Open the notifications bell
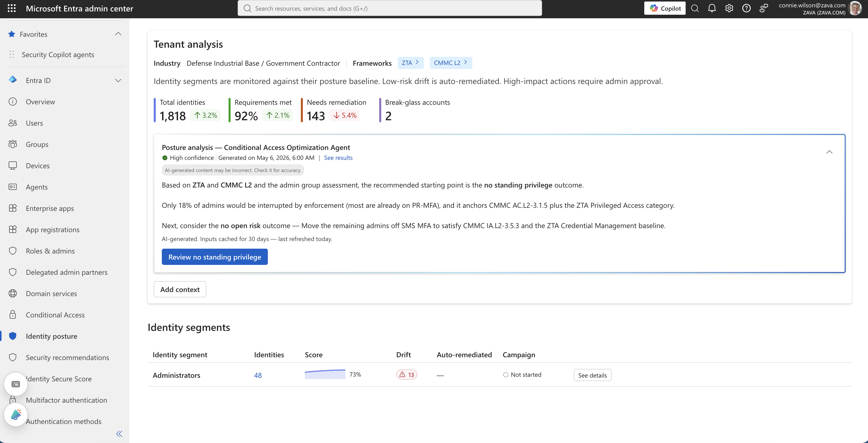 pyautogui.click(x=712, y=8)
